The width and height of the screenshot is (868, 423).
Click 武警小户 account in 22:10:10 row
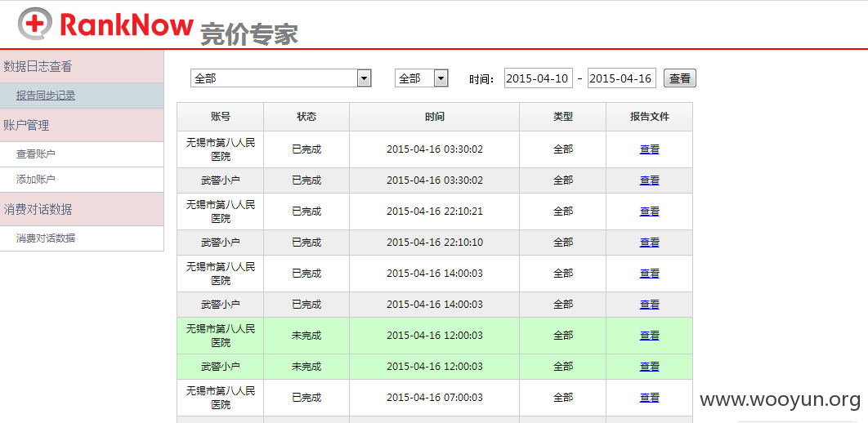(221, 243)
